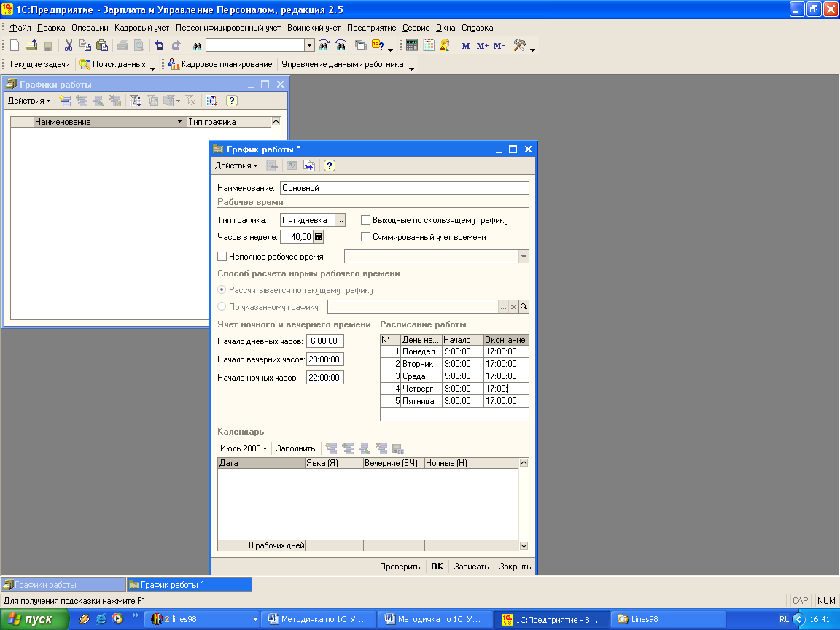
Task: Click the Undo arrow icon
Action: coord(159,45)
